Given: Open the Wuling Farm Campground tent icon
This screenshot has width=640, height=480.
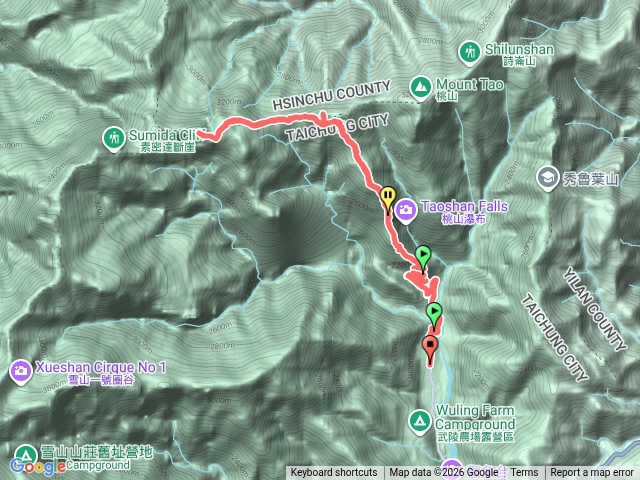Looking at the screenshot, I should [420, 422].
